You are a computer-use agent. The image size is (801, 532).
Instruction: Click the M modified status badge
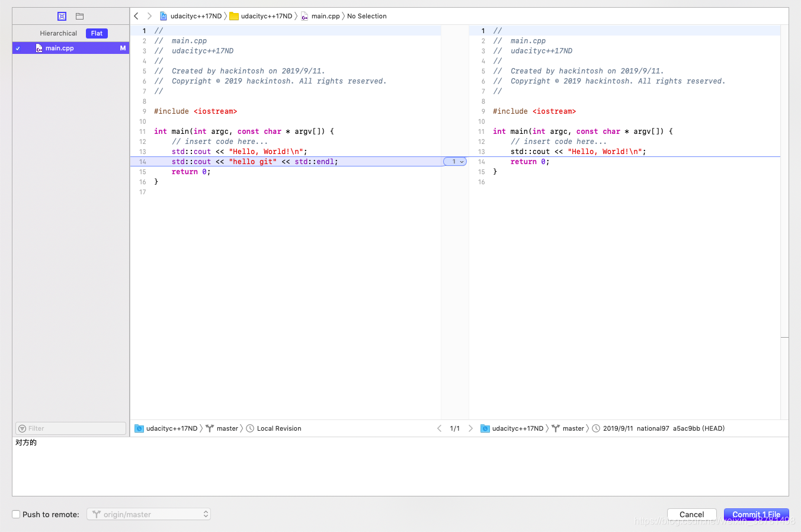click(x=123, y=48)
